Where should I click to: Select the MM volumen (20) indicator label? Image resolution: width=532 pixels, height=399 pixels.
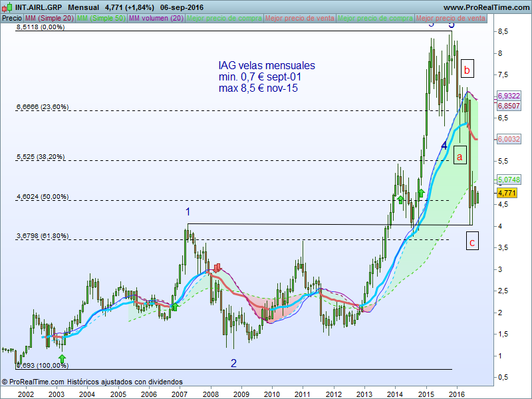click(156, 19)
